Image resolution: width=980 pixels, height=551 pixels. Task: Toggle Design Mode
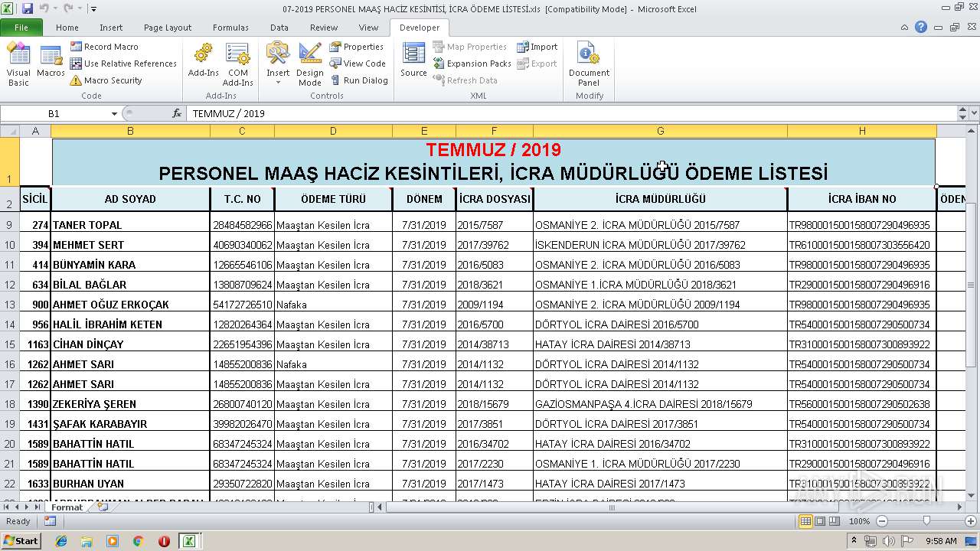[x=310, y=65]
